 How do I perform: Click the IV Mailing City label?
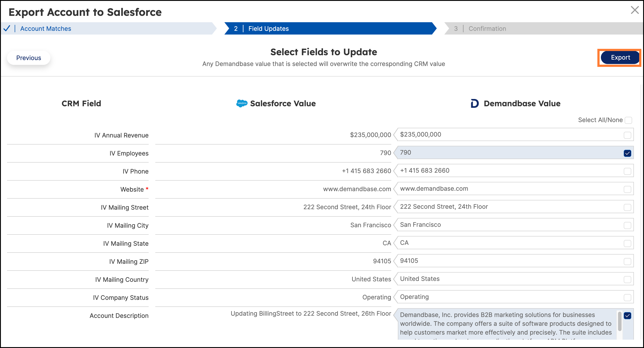point(128,225)
